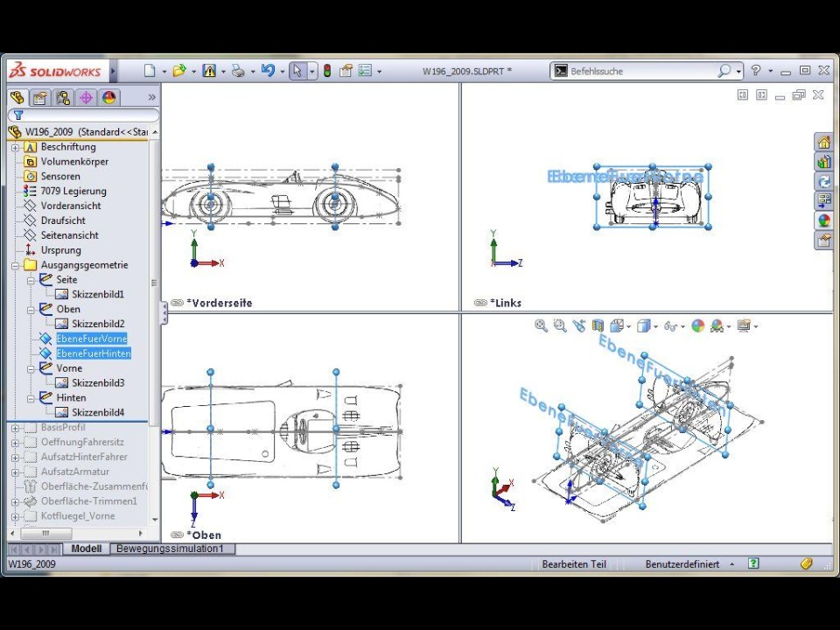Select Kotfluegel_Vorne feature
This screenshot has width=840, height=630.
78,516
